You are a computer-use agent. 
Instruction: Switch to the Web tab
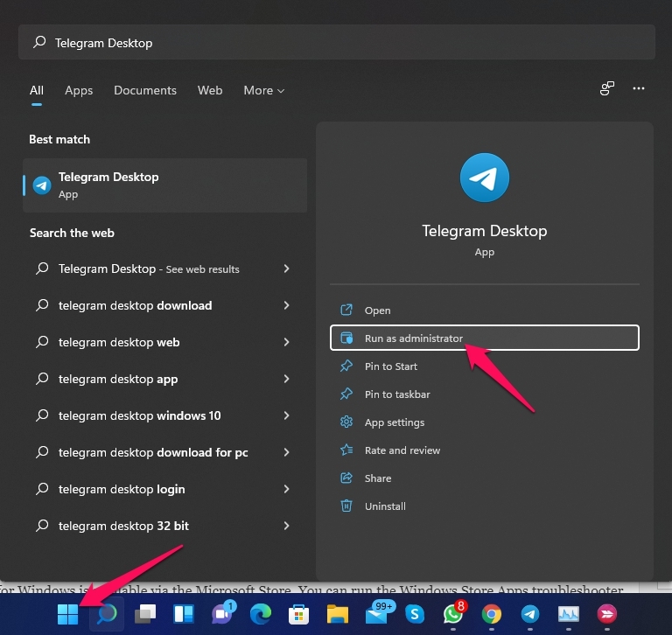[210, 90]
